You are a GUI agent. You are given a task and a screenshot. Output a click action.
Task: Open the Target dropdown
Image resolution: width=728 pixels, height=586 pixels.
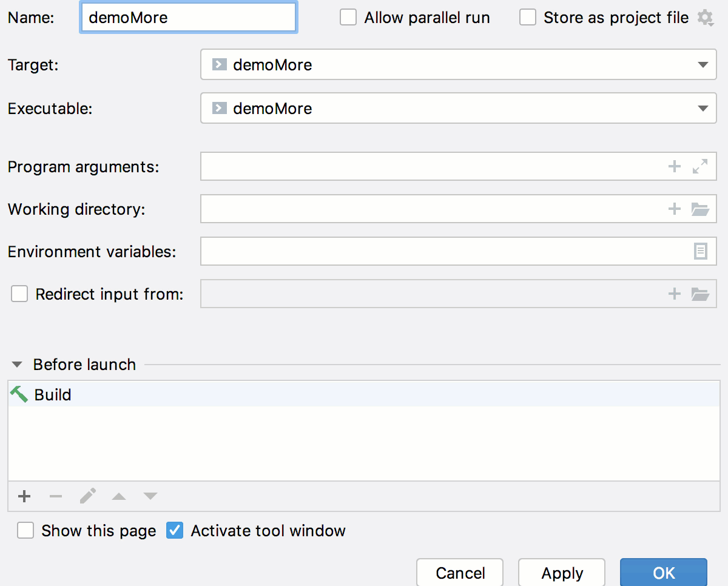pos(459,65)
